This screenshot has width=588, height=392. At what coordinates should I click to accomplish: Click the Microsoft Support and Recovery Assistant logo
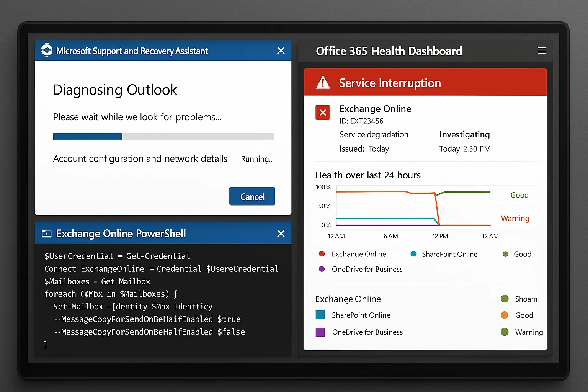click(x=47, y=50)
